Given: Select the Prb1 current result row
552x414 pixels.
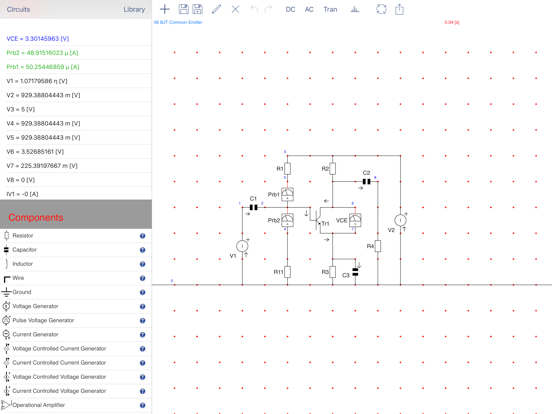Looking at the screenshot, I should tap(76, 67).
